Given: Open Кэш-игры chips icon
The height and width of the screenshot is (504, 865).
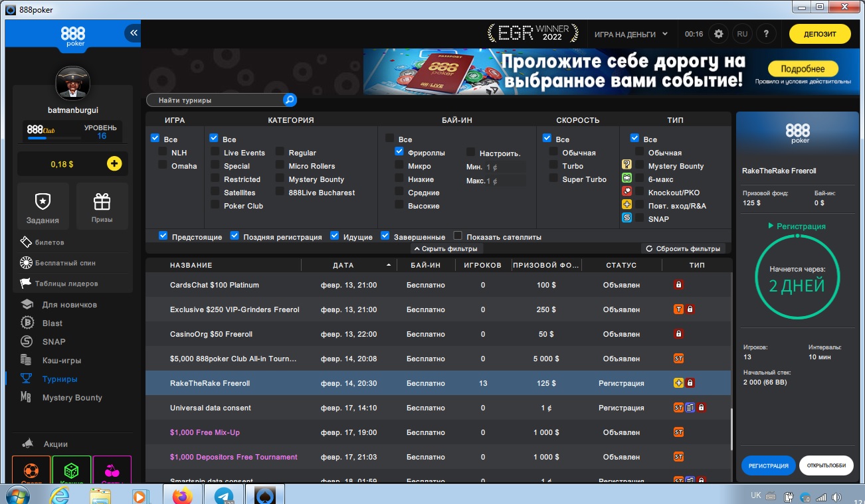Looking at the screenshot, I should 27,360.
